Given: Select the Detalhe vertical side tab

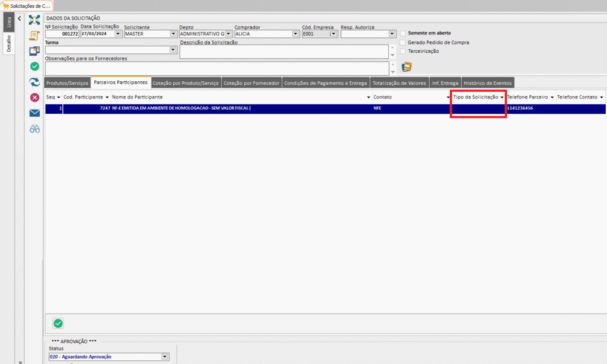Looking at the screenshot, I should click(x=8, y=43).
